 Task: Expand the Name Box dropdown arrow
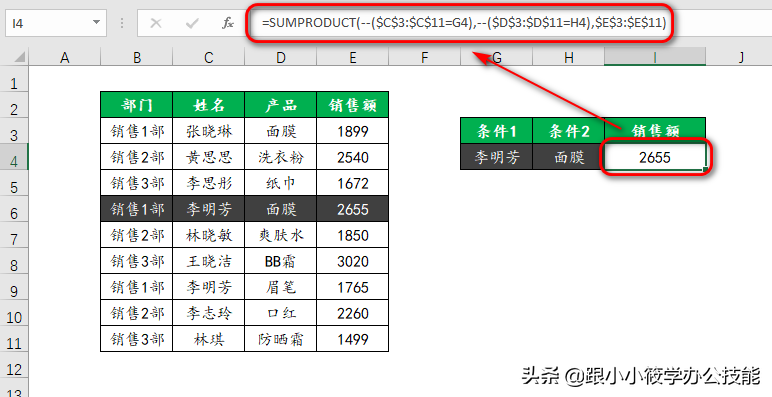tap(96, 23)
